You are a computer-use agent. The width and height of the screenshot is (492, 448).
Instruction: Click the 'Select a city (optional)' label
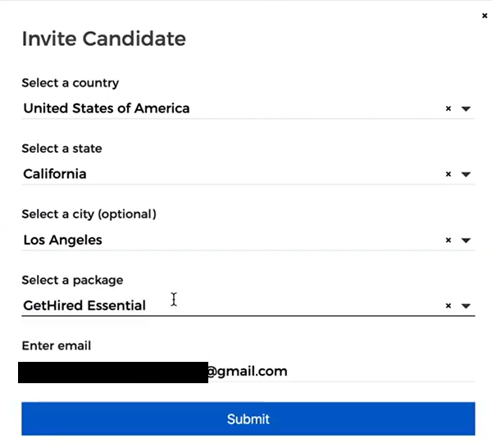89,214
